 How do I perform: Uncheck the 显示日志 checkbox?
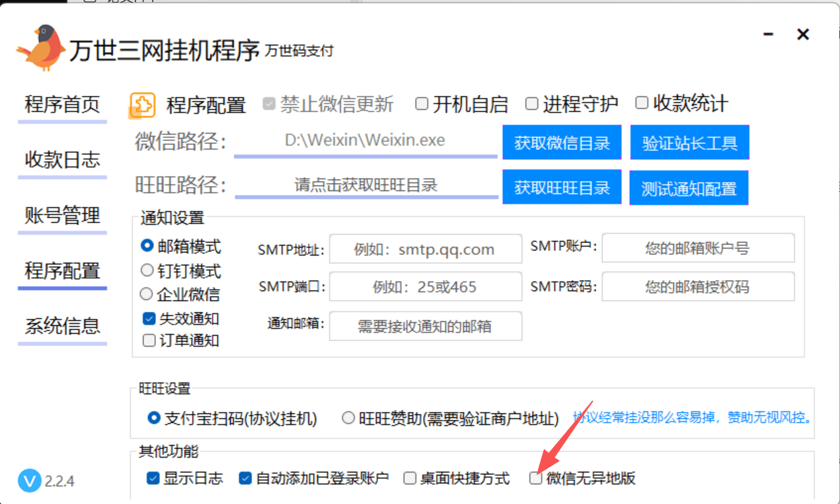(x=153, y=478)
